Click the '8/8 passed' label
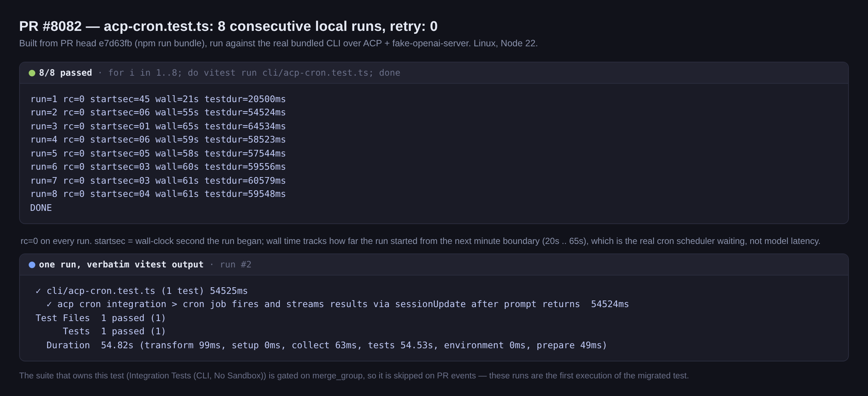 click(65, 73)
